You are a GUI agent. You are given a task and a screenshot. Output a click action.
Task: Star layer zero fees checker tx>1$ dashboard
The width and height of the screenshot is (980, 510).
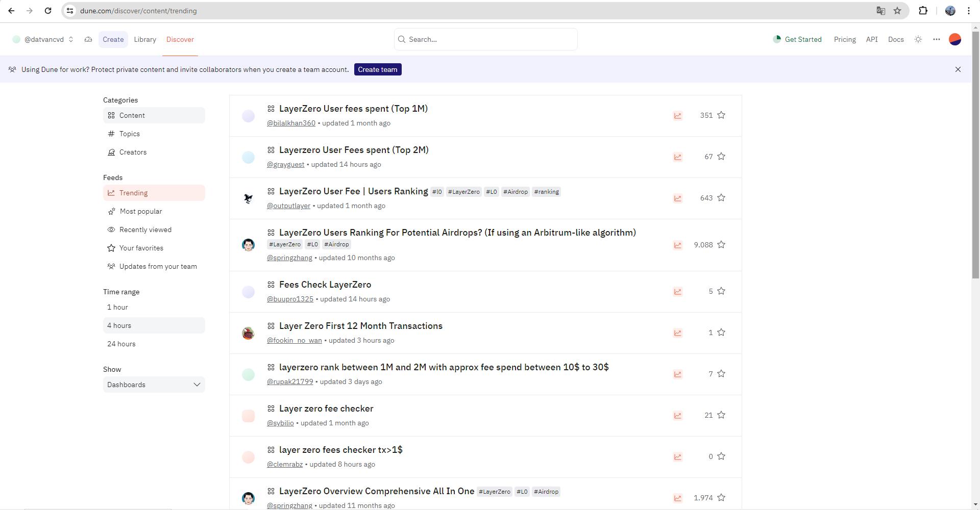[721, 456]
